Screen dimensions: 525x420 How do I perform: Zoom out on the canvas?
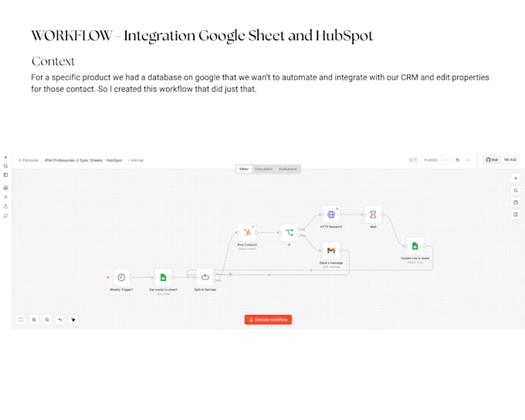(47, 320)
